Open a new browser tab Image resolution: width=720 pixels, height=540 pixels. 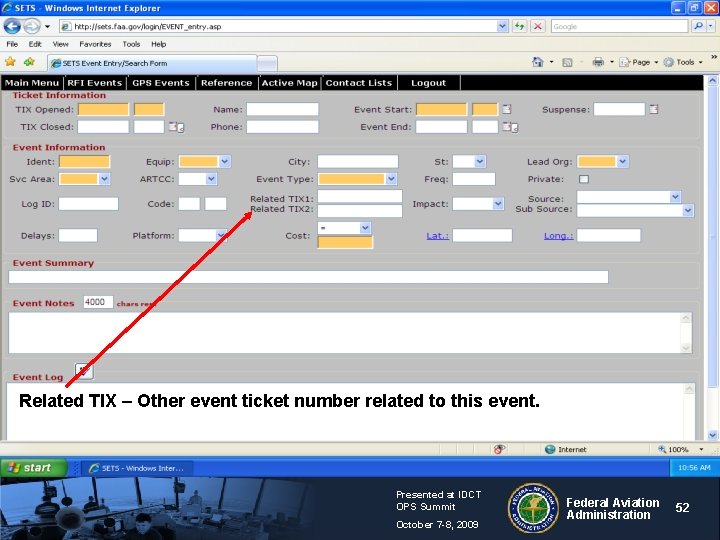click(x=267, y=63)
